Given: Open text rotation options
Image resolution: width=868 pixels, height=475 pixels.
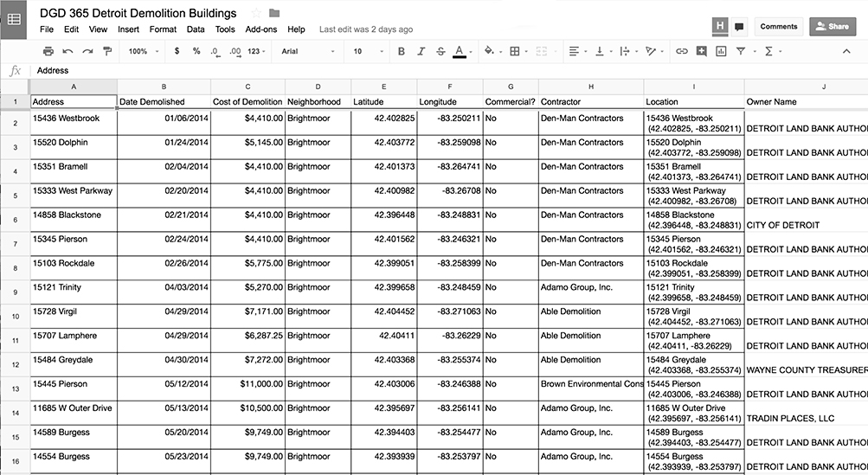Looking at the screenshot, I should [654, 51].
